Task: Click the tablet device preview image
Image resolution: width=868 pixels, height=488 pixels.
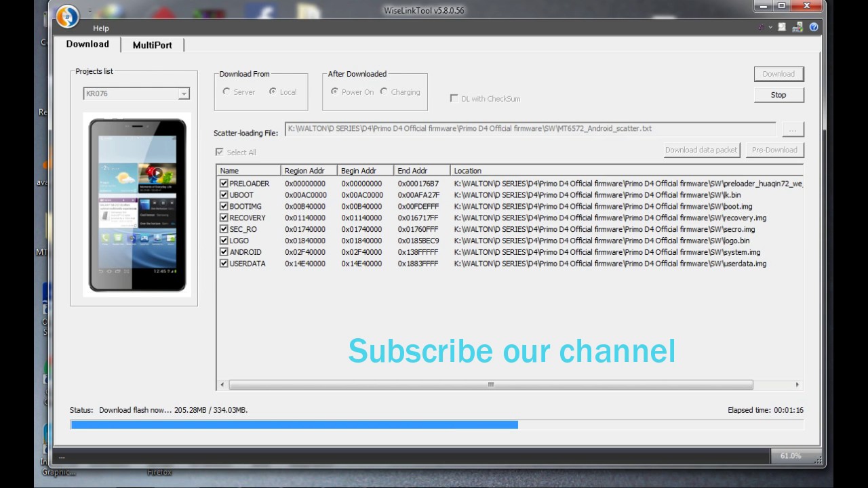Action: (137, 205)
